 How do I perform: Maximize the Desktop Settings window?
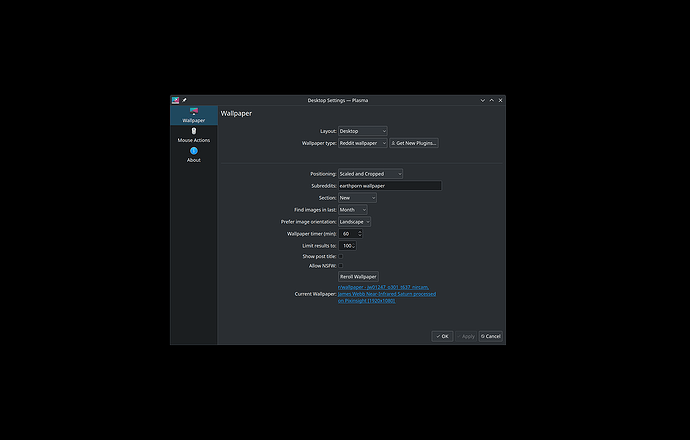pyautogui.click(x=492, y=100)
